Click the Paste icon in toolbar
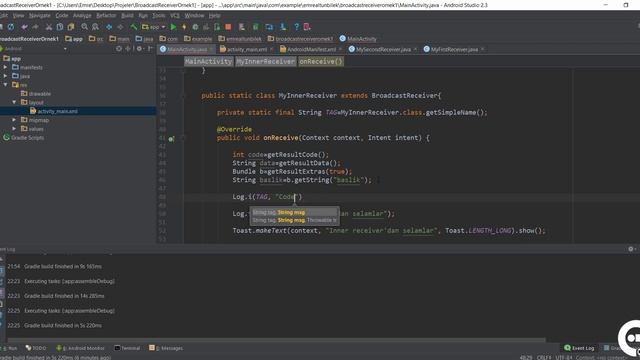Viewport: 640px width, 360px height. pos(71,27)
